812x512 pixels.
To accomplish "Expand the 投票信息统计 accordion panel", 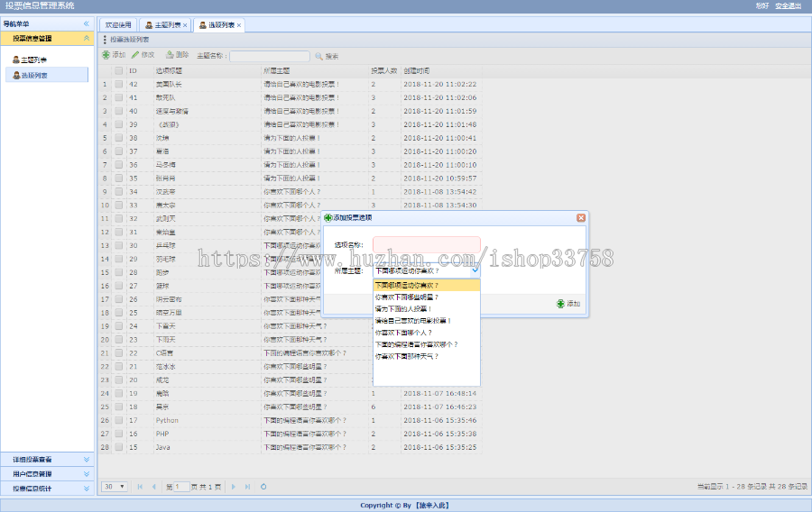I will pyautogui.click(x=87, y=489).
